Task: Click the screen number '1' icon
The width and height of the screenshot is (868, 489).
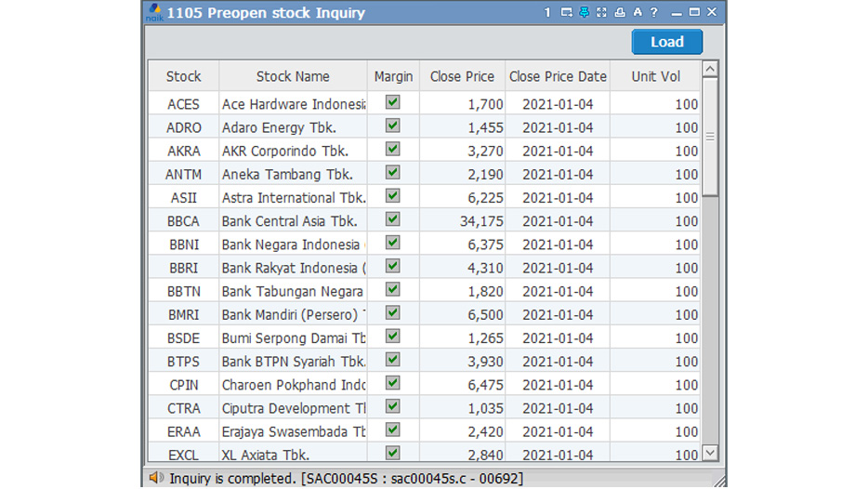Action: pos(548,13)
